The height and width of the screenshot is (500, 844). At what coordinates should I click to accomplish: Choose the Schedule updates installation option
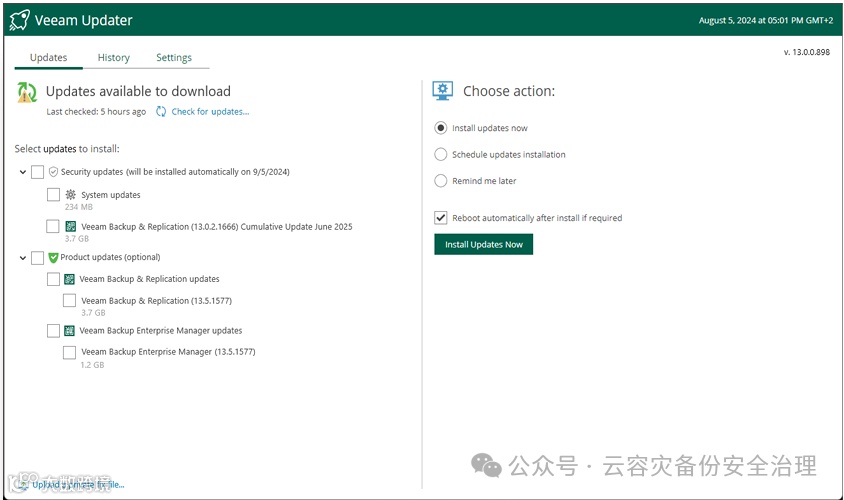[x=440, y=154]
